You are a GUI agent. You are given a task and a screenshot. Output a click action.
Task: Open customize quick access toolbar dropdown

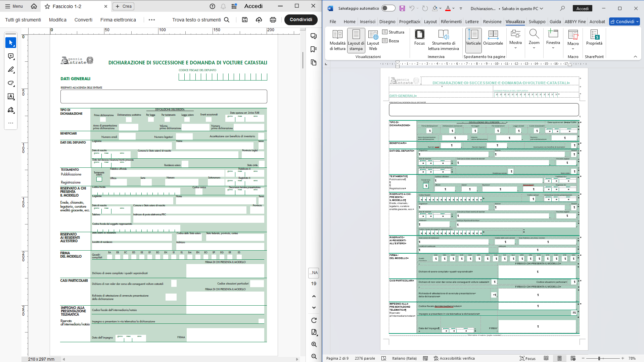pyautogui.click(x=461, y=8)
